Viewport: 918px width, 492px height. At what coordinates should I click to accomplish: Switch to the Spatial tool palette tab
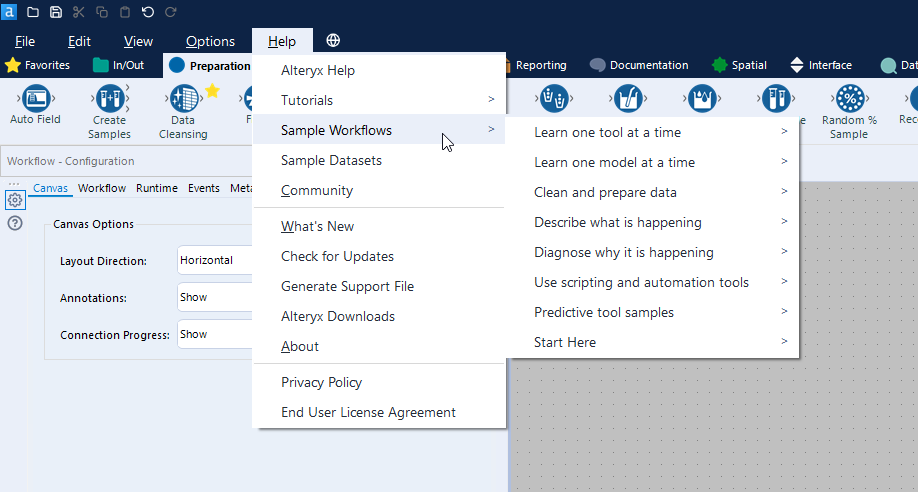739,65
